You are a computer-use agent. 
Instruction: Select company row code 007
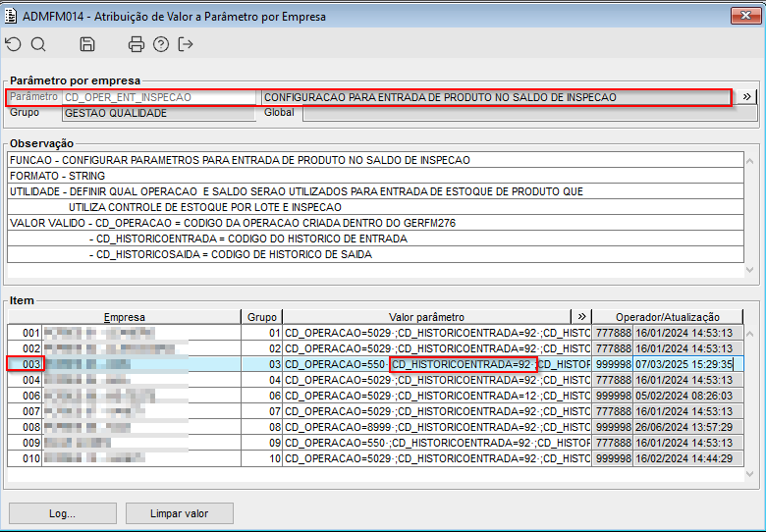pyautogui.click(x=25, y=411)
